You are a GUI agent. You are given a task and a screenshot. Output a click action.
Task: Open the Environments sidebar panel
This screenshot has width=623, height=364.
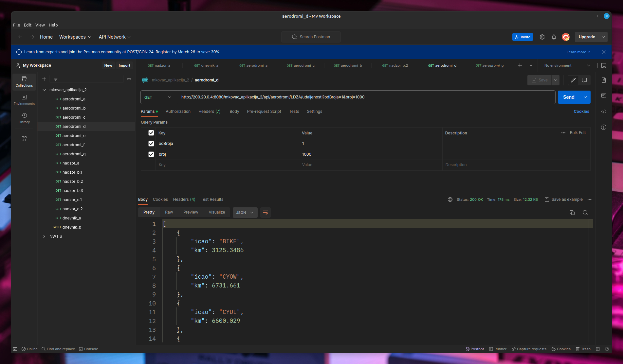tap(24, 100)
